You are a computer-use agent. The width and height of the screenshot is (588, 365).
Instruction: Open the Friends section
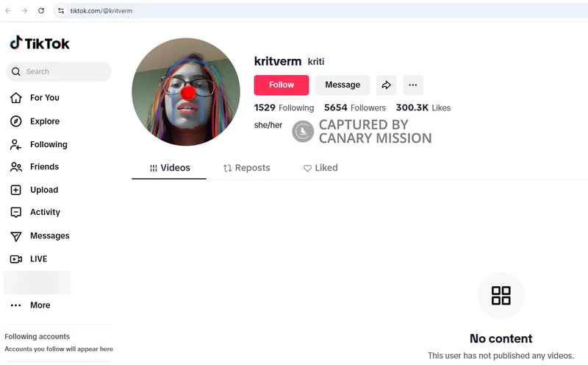coord(44,167)
